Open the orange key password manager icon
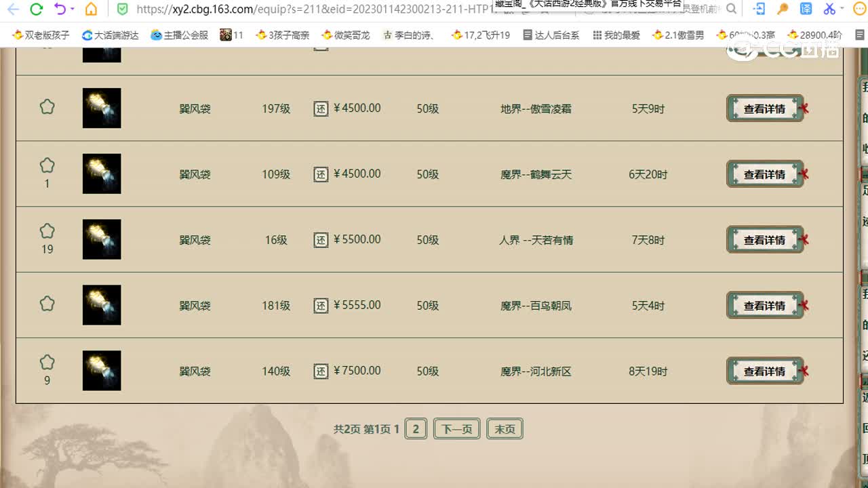The image size is (868, 488). [783, 9]
